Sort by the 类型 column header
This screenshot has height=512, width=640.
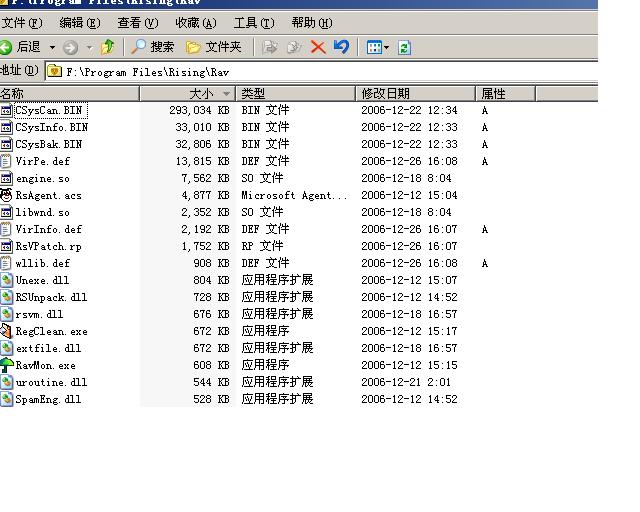point(296,94)
